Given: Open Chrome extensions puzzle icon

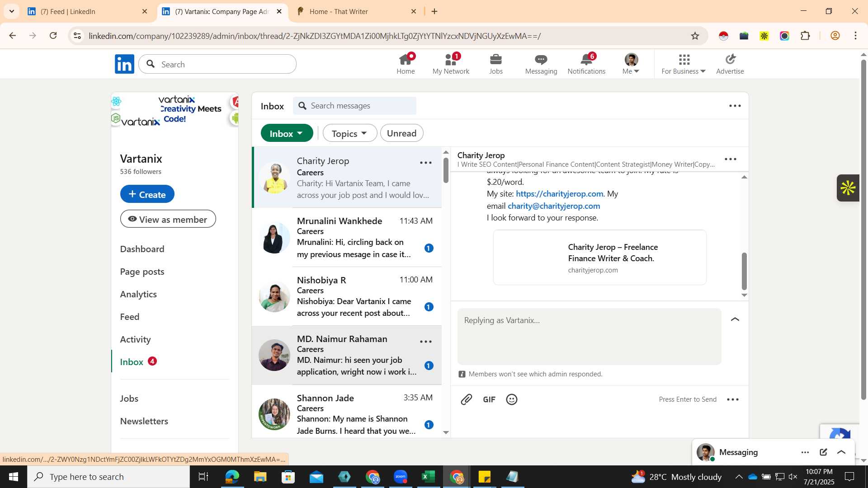Looking at the screenshot, I should tap(805, 36).
